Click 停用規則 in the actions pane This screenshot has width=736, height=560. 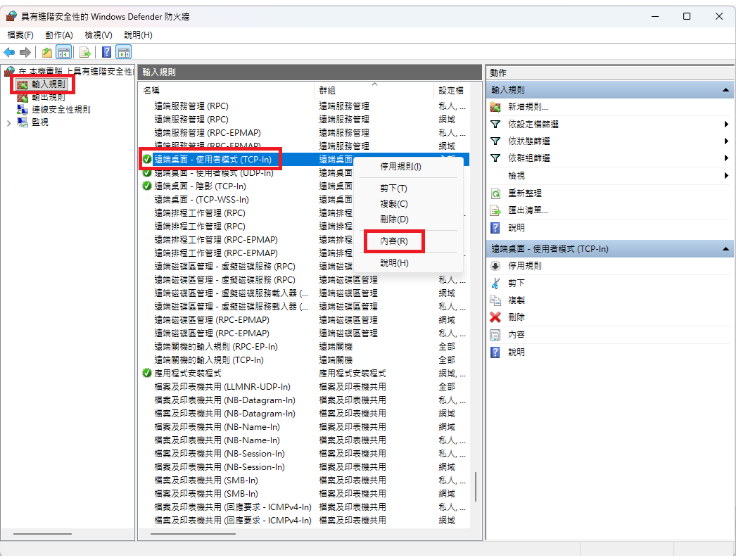coord(525,266)
